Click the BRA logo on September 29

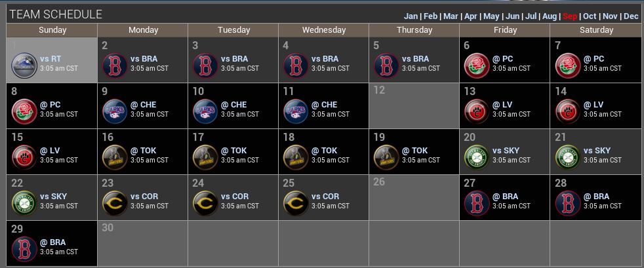click(x=25, y=250)
